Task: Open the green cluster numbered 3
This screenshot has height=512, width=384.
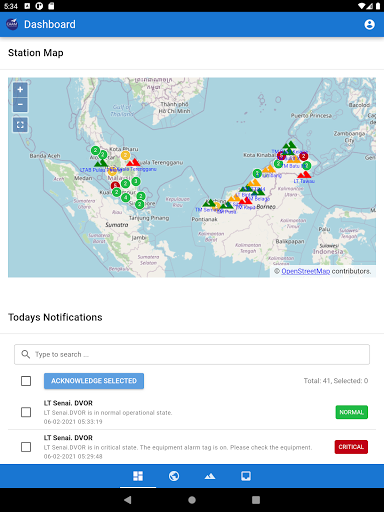Action: [136, 181]
